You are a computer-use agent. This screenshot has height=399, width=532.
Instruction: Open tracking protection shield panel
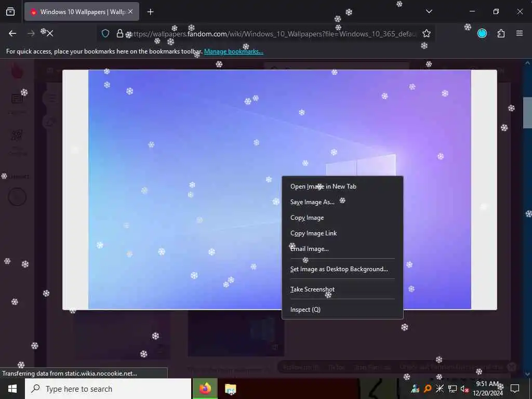(105, 33)
